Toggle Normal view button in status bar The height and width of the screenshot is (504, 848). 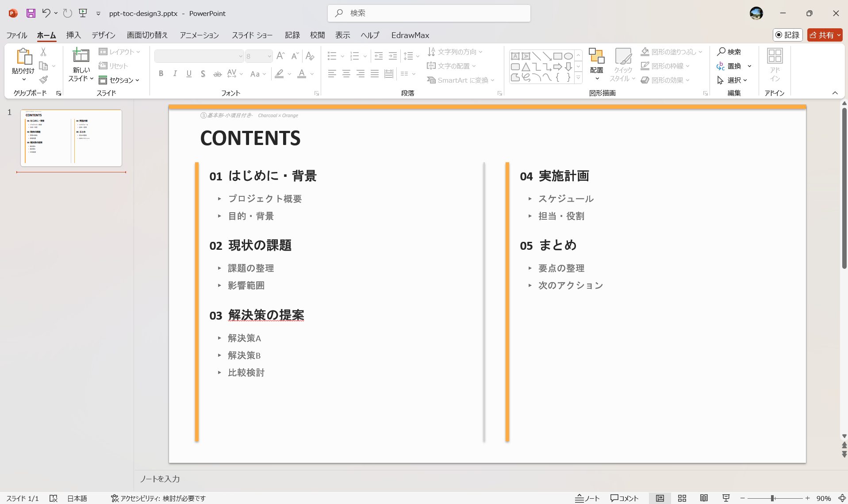(x=660, y=498)
